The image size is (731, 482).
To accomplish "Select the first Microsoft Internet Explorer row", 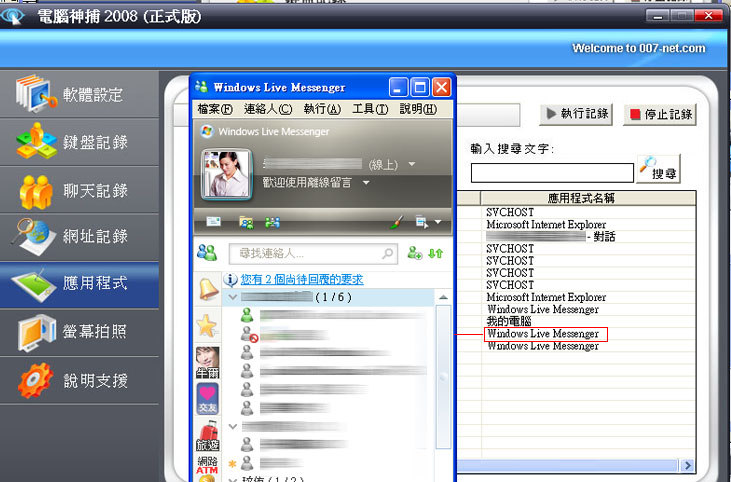I will 588,224.
